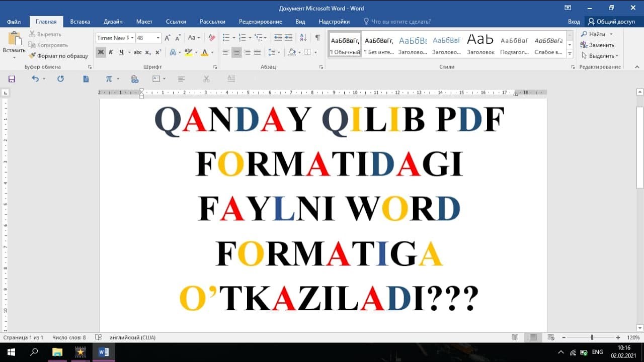Image resolution: width=644 pixels, height=362 pixels.
Task: Toggle Print Layout view in status bar
Action: point(533,337)
